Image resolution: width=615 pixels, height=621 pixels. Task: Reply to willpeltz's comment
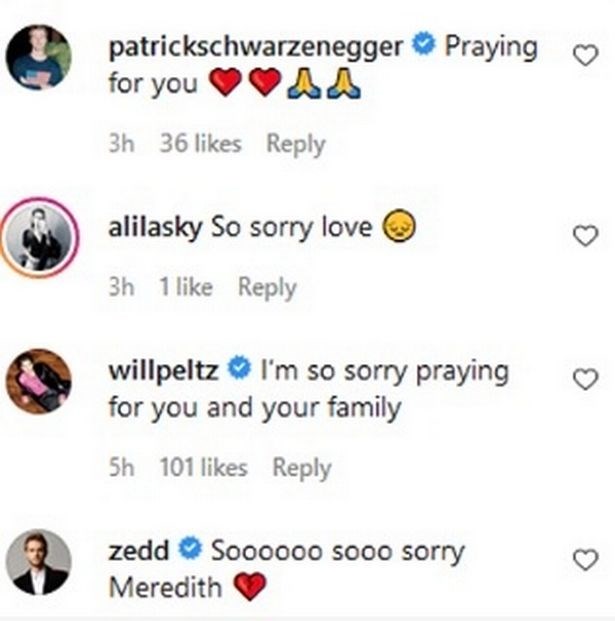(302, 467)
